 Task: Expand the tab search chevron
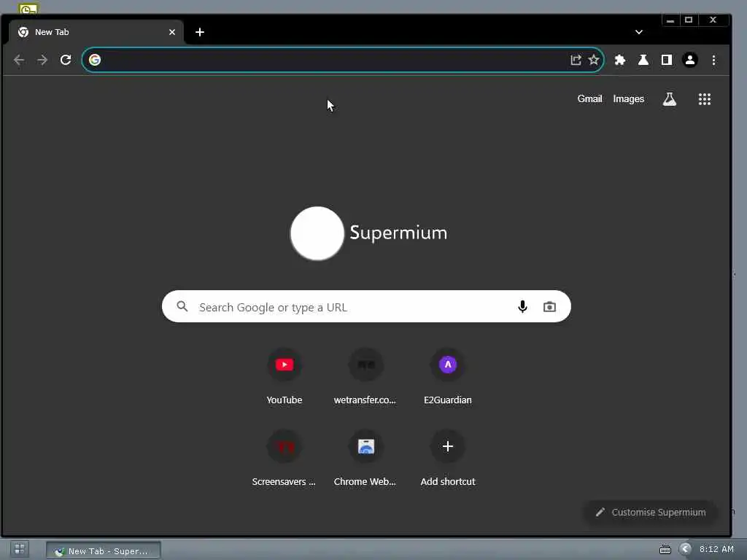coord(639,32)
